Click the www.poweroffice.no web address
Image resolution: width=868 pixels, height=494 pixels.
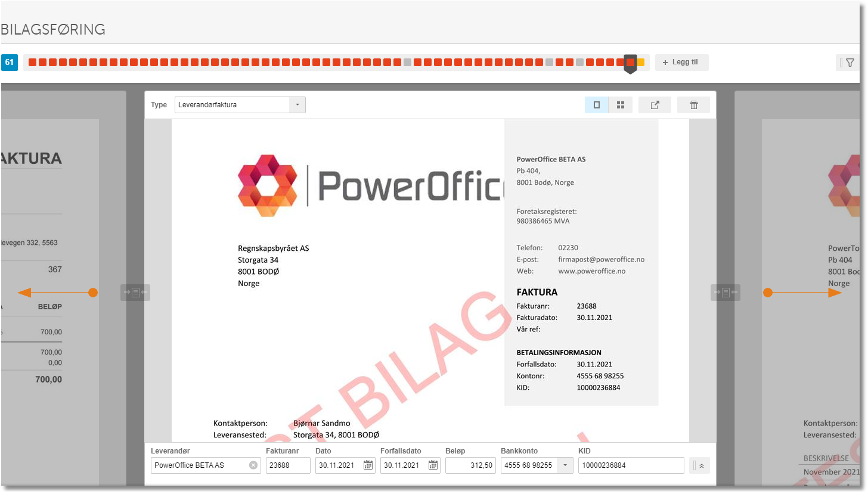point(591,271)
